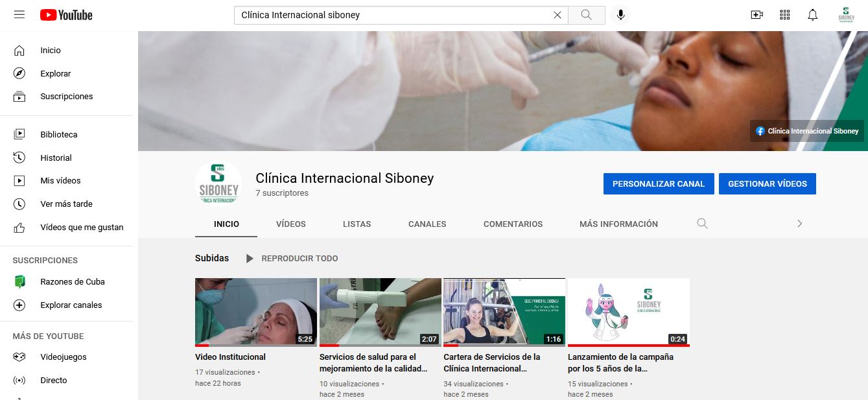
Task: Click the YouTube logo
Action: click(x=66, y=15)
